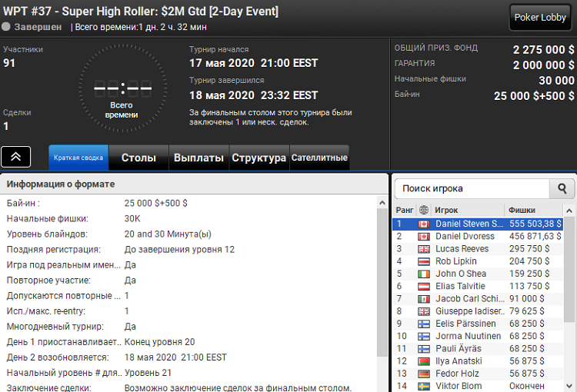
Task: Click the player search magnifier icon
Action: click(x=562, y=188)
